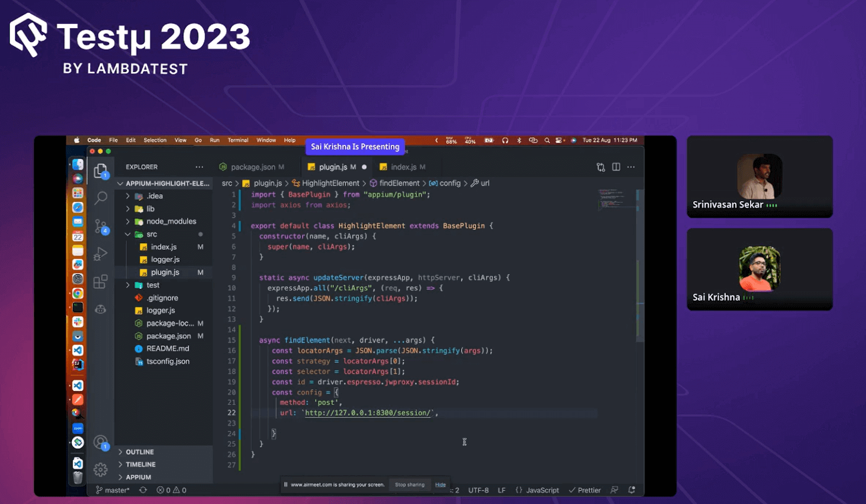Screen dimensions: 866x504
Task: Open Google Chrome from the Dock
Action: tap(78, 293)
